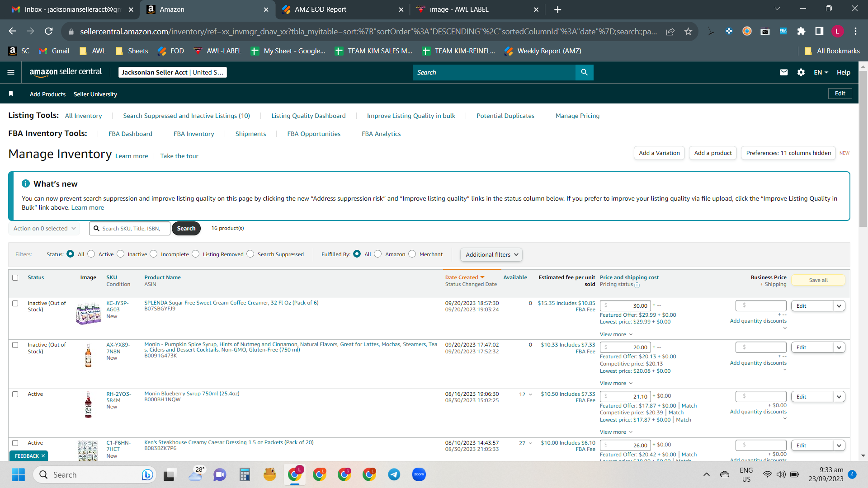The image size is (868, 488).
Task: Click the price field showing 30.00
Action: pos(625,306)
